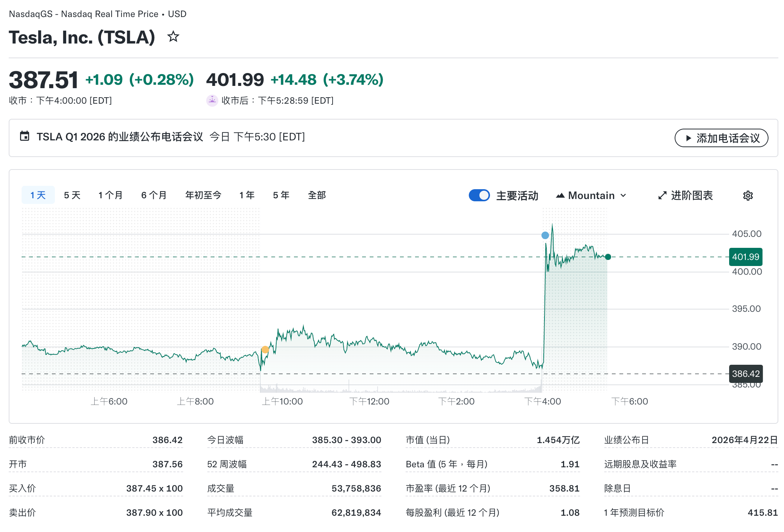Click the blue dot marker near 下午4:00
The height and width of the screenshot is (532, 784).
[x=545, y=235]
